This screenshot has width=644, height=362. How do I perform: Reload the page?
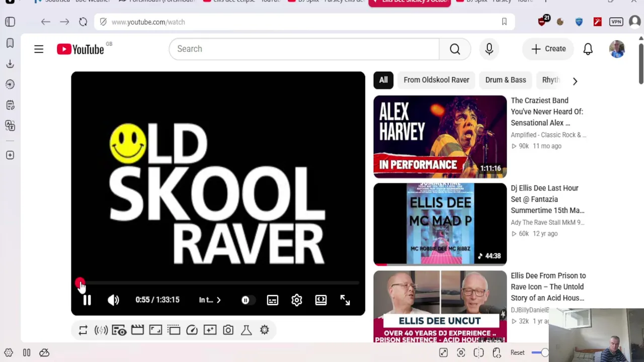point(83,22)
